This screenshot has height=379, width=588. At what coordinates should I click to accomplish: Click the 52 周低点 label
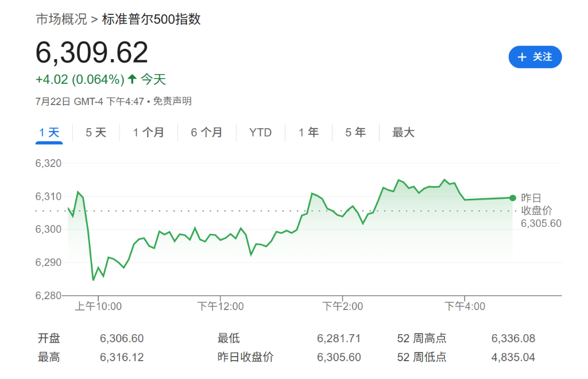click(x=422, y=357)
